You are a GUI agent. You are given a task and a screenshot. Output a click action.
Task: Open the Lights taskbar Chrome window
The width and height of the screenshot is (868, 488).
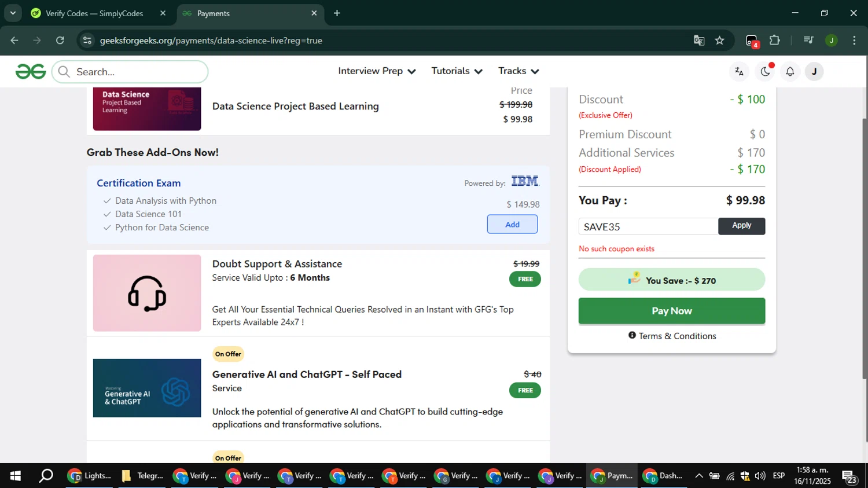pyautogui.click(x=90, y=476)
